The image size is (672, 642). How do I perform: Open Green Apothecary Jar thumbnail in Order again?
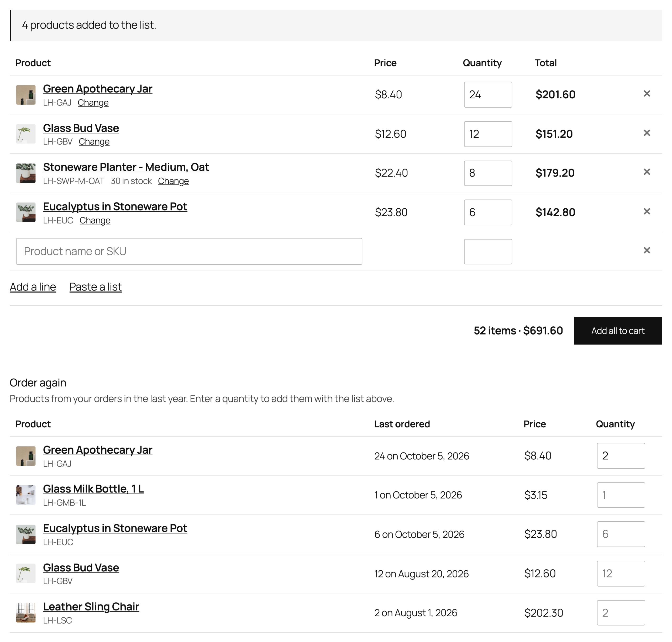(x=26, y=456)
